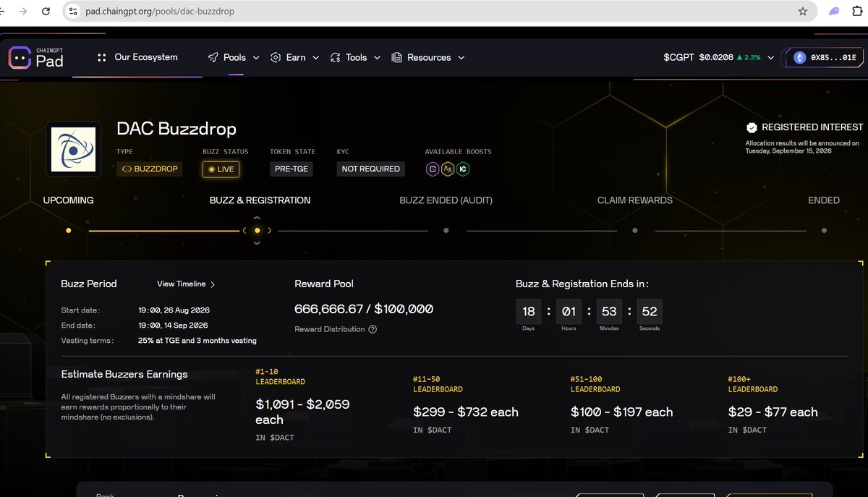Click the countdown Seconds box
Screen dimensions: 868x497
pyautogui.click(x=650, y=311)
